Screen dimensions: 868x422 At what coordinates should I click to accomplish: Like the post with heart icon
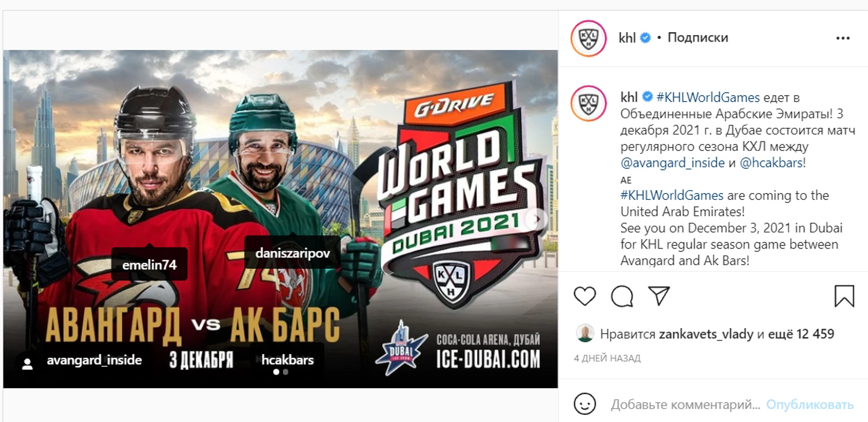click(x=585, y=296)
